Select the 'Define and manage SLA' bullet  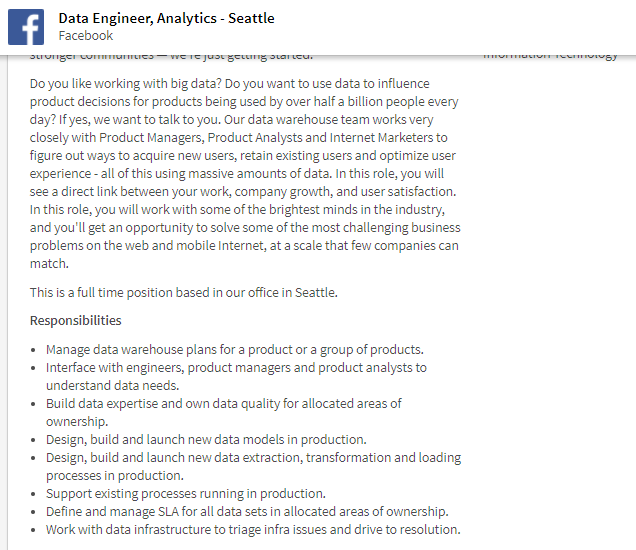[x=247, y=511]
